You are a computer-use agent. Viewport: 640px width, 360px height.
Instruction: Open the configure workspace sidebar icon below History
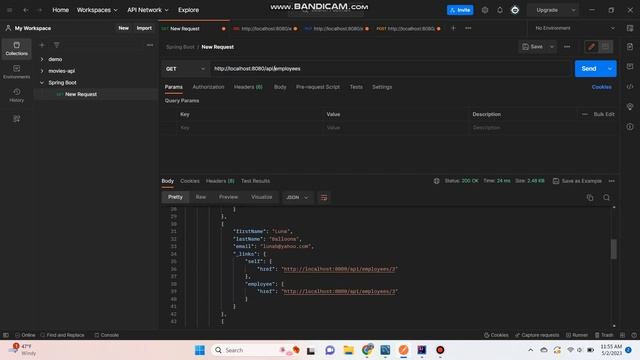pos(16,119)
